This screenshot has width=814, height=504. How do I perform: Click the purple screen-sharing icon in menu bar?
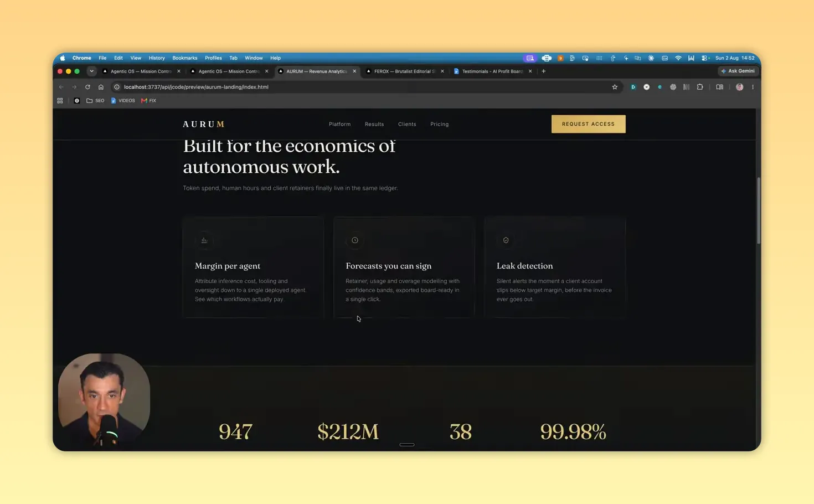click(530, 58)
